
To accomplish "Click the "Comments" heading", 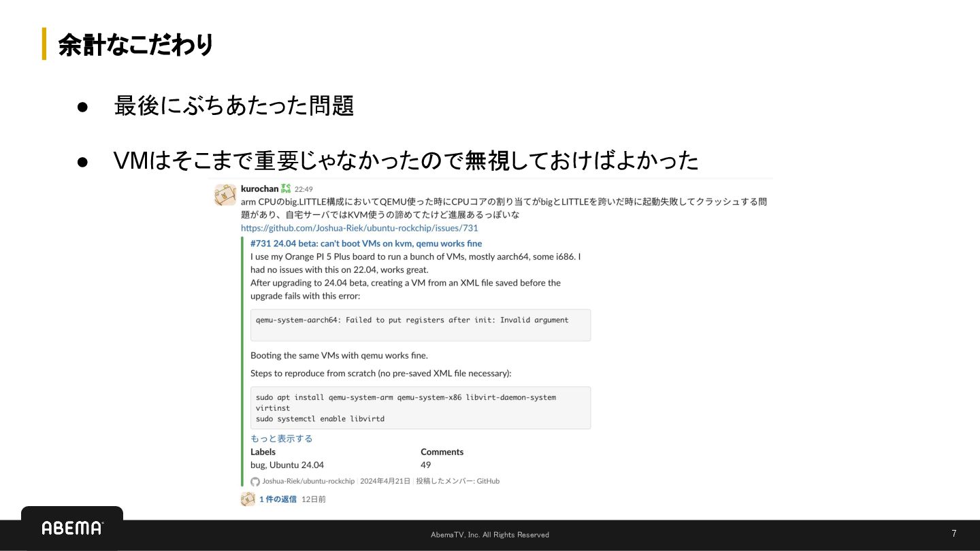I will point(442,452).
